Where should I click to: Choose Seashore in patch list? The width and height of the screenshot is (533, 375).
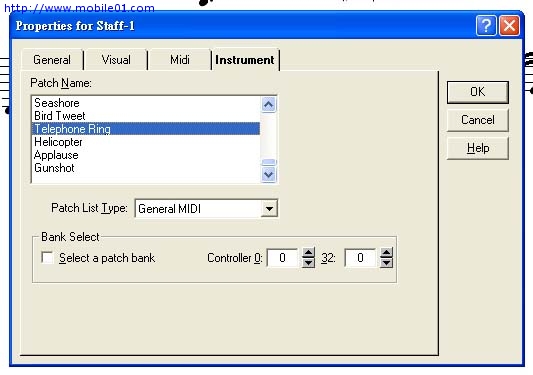pyautogui.click(x=146, y=103)
